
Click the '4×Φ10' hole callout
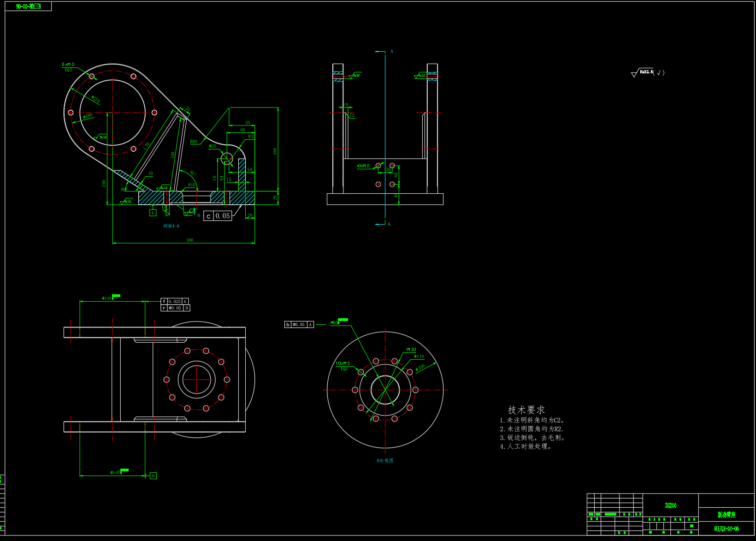(363, 166)
